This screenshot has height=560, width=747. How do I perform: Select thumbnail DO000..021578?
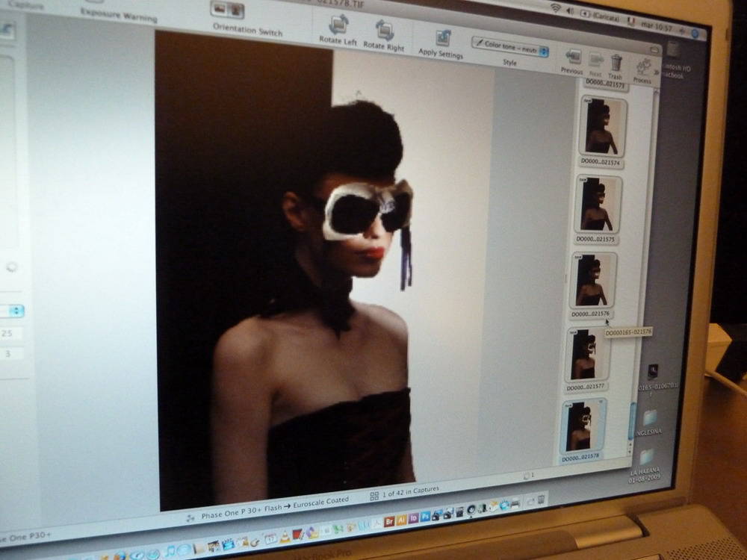pos(583,426)
